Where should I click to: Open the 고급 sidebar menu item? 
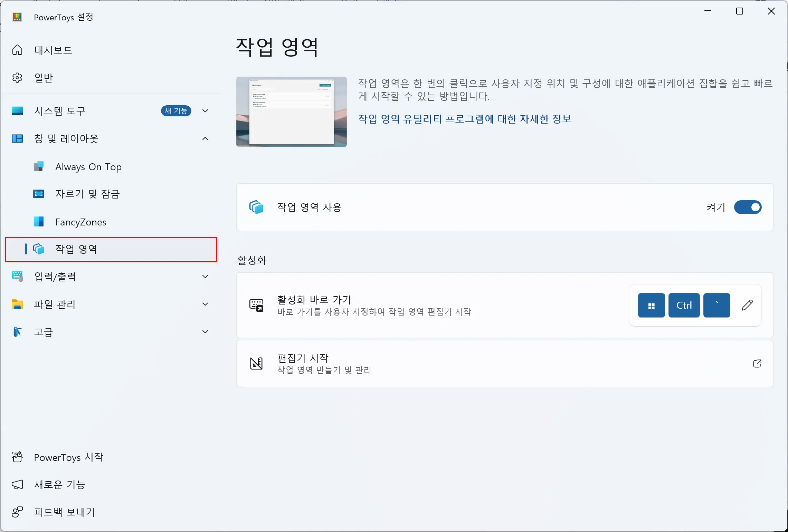[44, 332]
